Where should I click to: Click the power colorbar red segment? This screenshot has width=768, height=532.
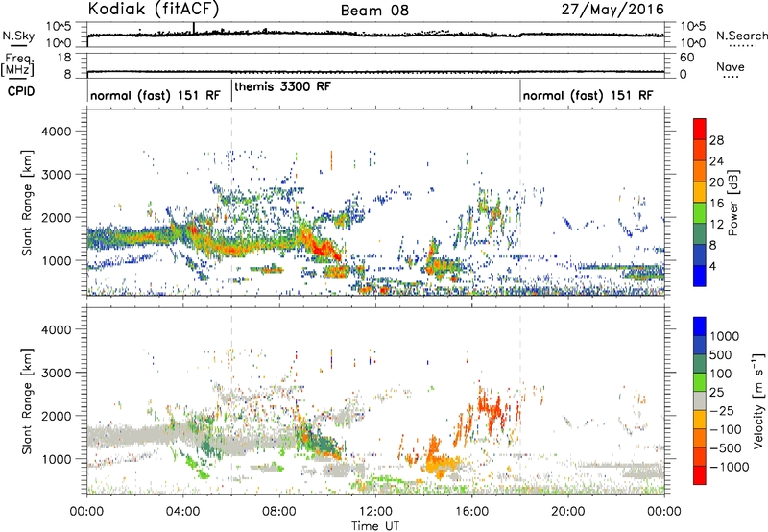pos(700,129)
